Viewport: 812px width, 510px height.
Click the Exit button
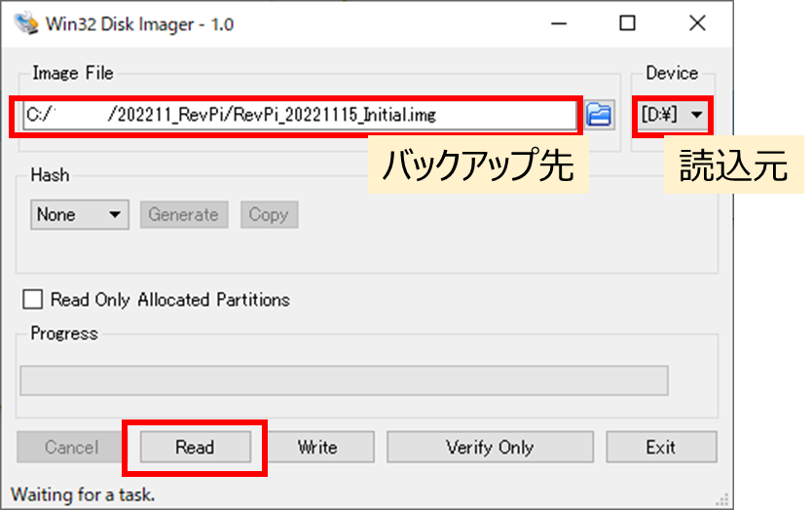pyautogui.click(x=661, y=447)
